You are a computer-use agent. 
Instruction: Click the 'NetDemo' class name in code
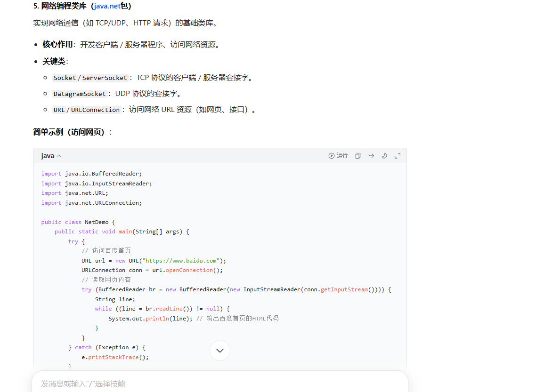(x=97, y=222)
